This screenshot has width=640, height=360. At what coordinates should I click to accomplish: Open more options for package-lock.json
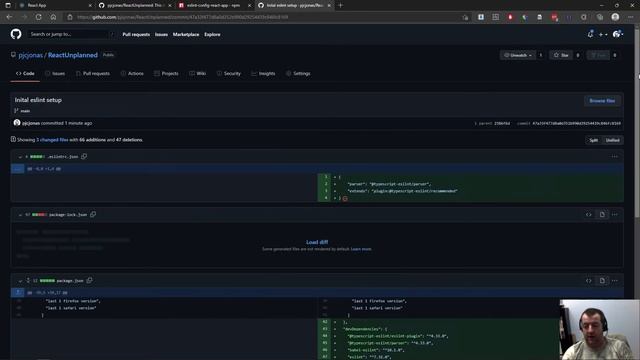pos(615,214)
